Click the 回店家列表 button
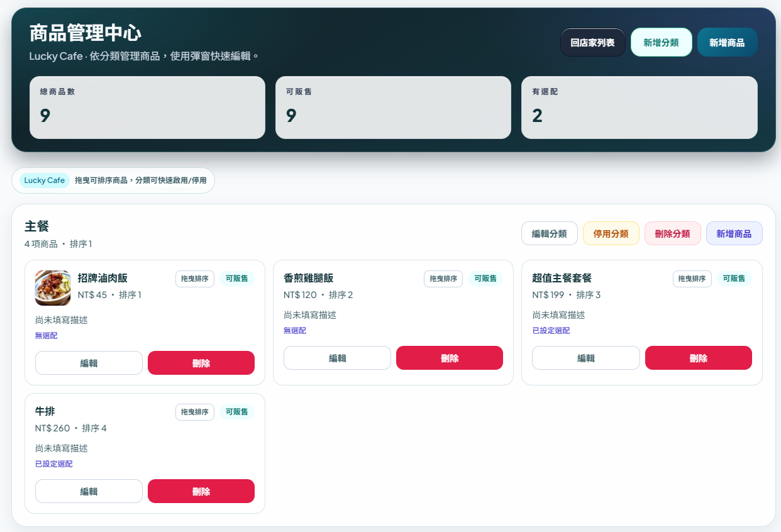781x532 pixels. pyautogui.click(x=592, y=43)
